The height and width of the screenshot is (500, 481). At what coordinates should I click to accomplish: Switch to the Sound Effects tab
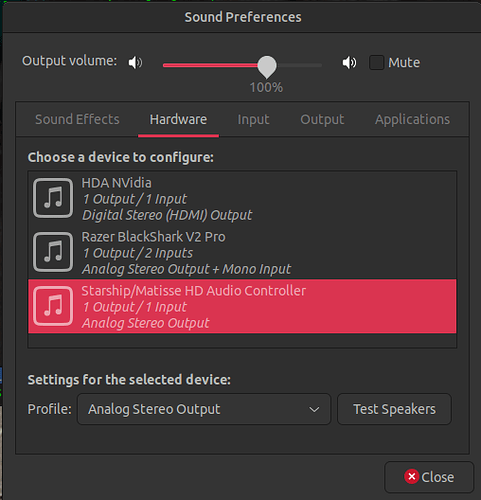(77, 119)
